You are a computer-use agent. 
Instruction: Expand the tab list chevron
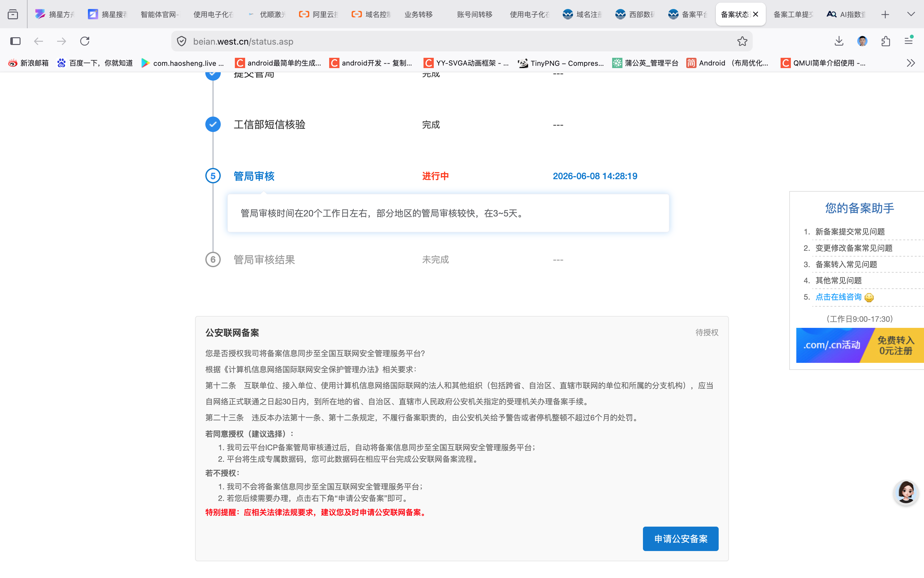tap(911, 14)
